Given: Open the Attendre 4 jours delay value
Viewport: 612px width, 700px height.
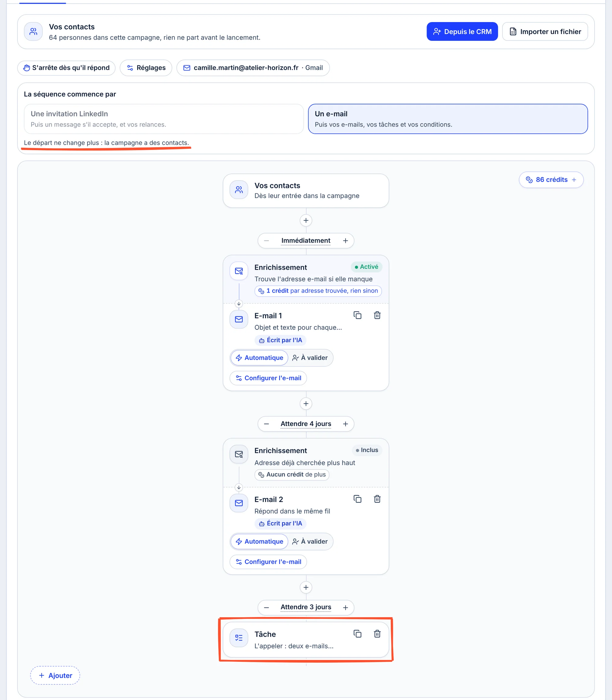Looking at the screenshot, I should [306, 424].
